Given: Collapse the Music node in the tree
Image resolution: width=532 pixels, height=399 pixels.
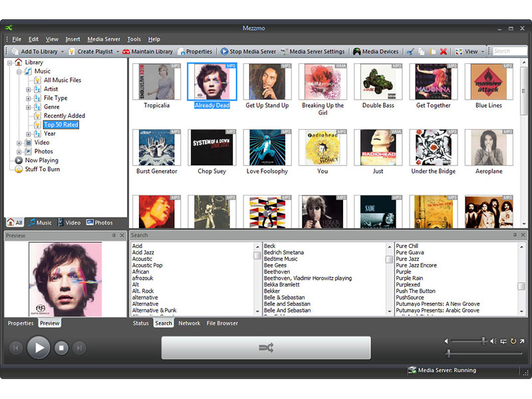Looking at the screenshot, I should pos(19,72).
